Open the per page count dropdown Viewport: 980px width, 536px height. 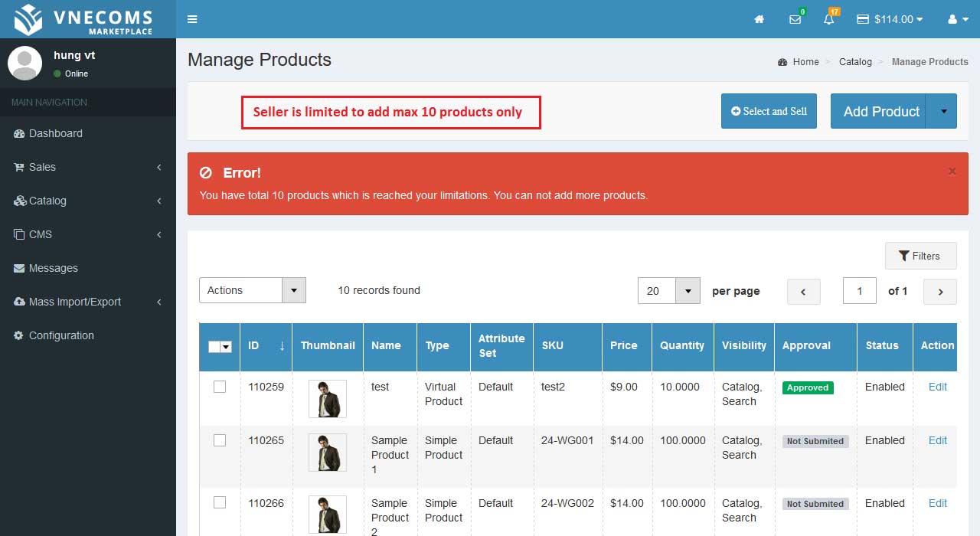coord(668,291)
